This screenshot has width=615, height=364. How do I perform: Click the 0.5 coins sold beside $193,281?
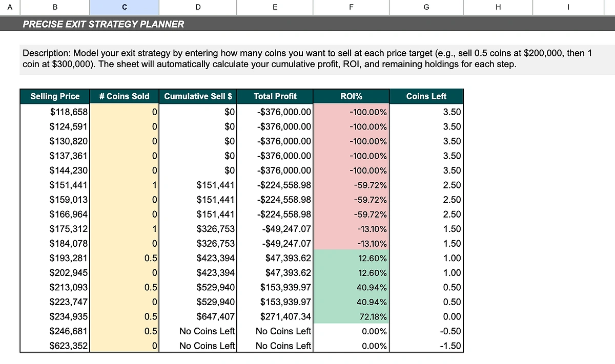124,258
